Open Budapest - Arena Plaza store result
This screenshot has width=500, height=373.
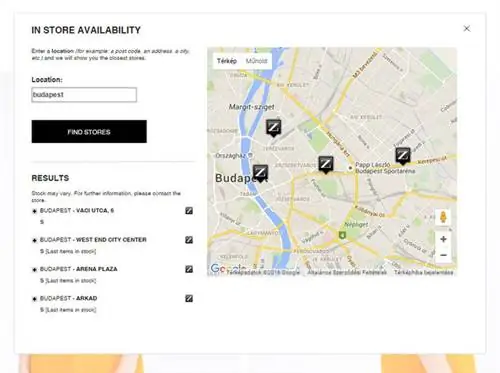click(78, 269)
